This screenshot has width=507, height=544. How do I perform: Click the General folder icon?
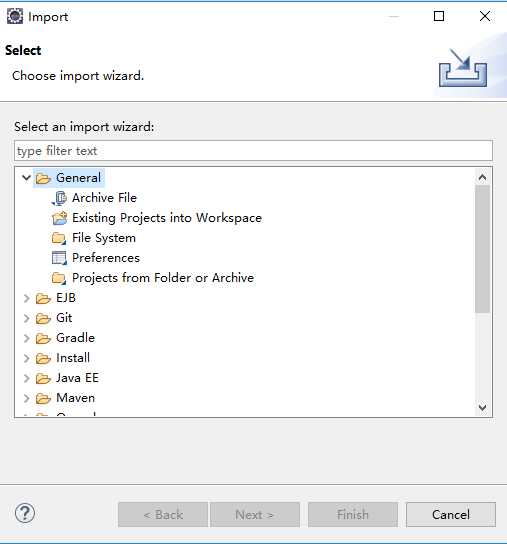tap(43, 178)
